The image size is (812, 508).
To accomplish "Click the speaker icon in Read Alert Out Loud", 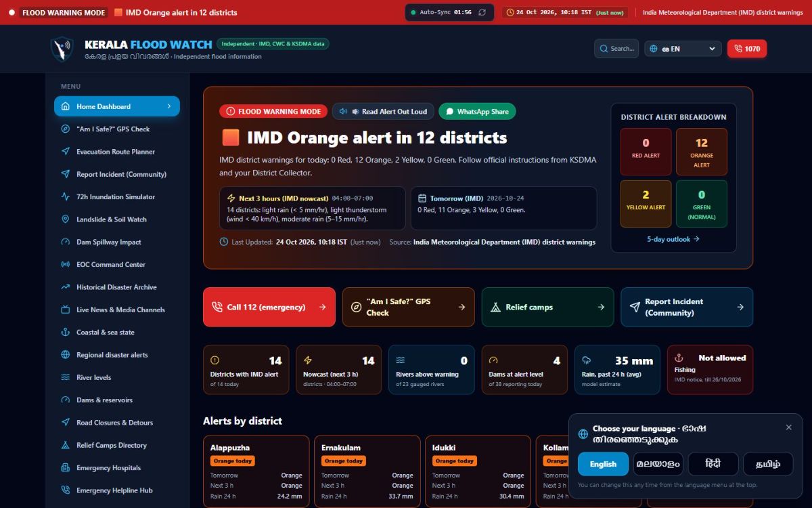I will 343,112.
